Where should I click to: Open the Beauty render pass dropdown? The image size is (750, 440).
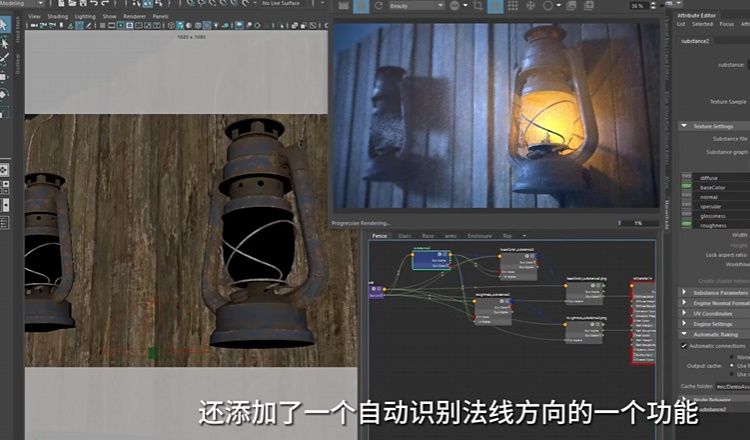(412, 6)
